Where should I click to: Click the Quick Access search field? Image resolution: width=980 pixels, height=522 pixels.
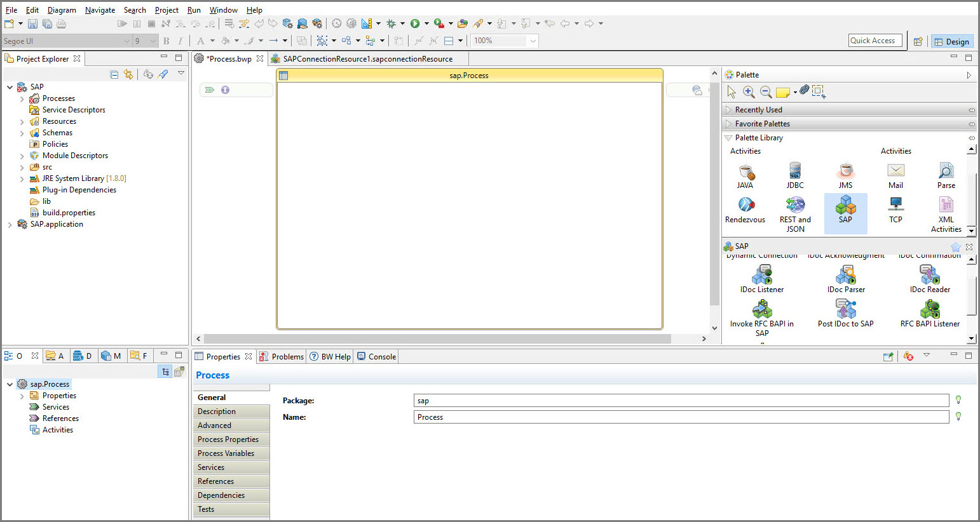point(875,41)
